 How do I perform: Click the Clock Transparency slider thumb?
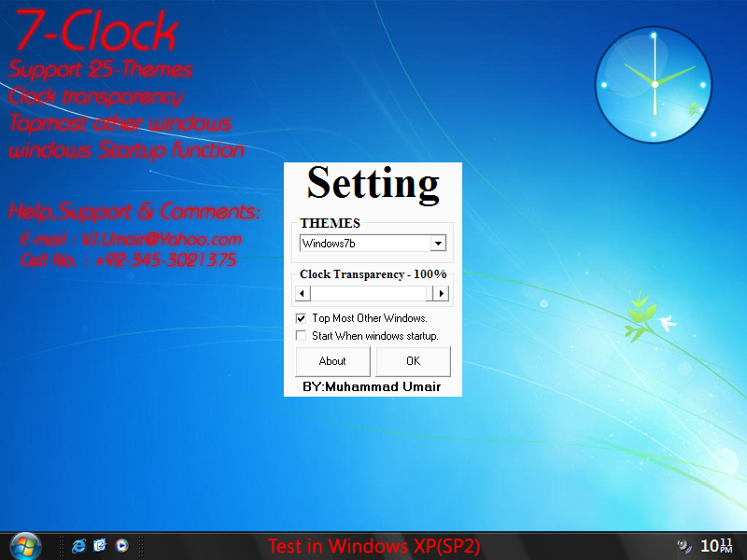[x=430, y=293]
